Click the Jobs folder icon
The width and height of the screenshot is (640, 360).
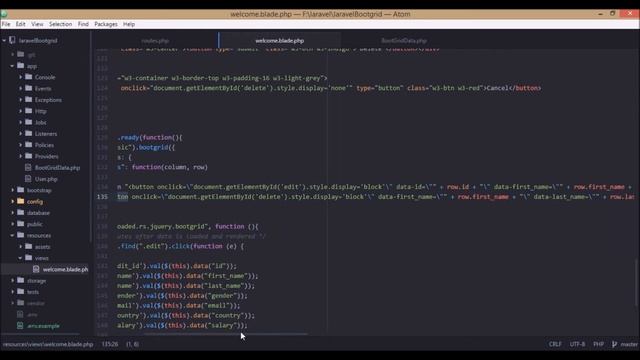click(29, 122)
